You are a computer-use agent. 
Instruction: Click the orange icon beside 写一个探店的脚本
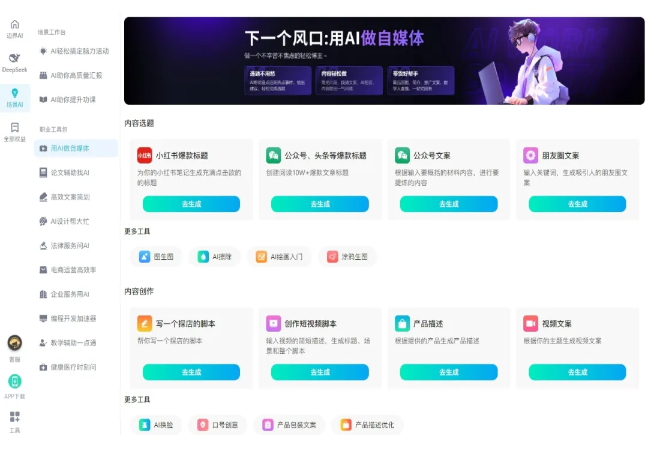pos(145,323)
